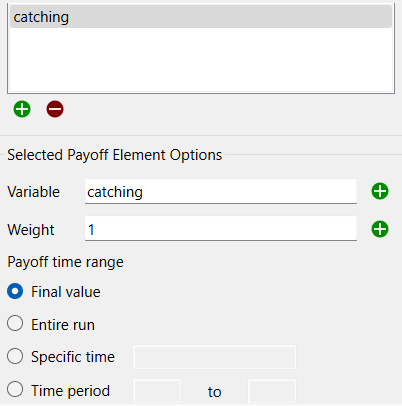402x406 pixels.
Task: Click the Time period end box after "to"
Action: [x=272, y=391]
